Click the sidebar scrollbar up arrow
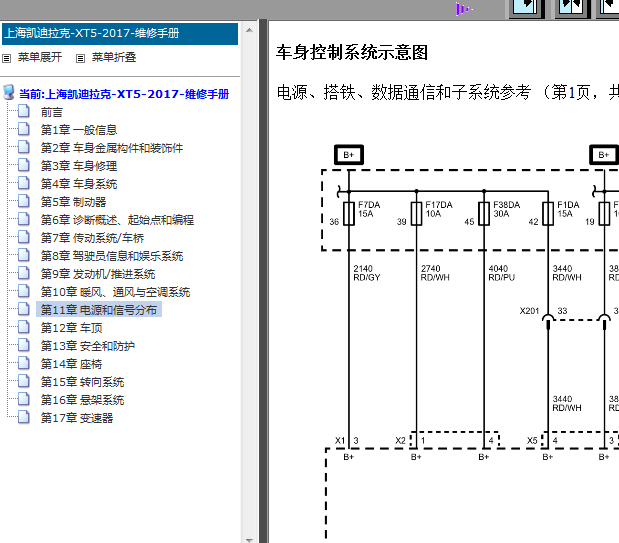 (249, 30)
